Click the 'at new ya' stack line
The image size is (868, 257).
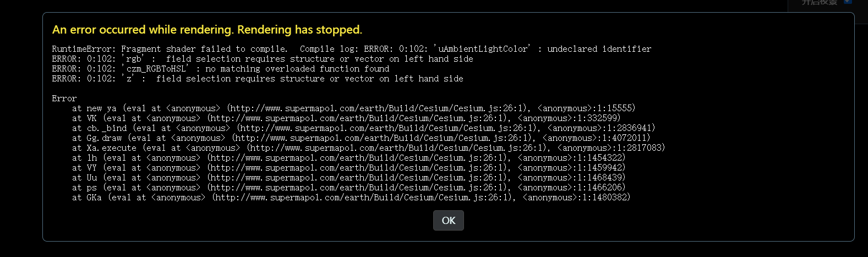(x=353, y=108)
